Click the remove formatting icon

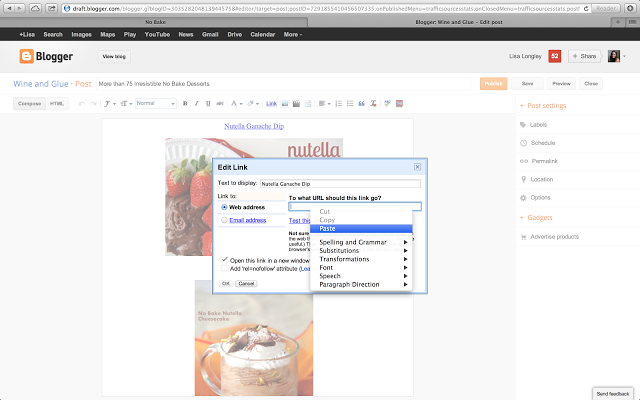tap(373, 104)
